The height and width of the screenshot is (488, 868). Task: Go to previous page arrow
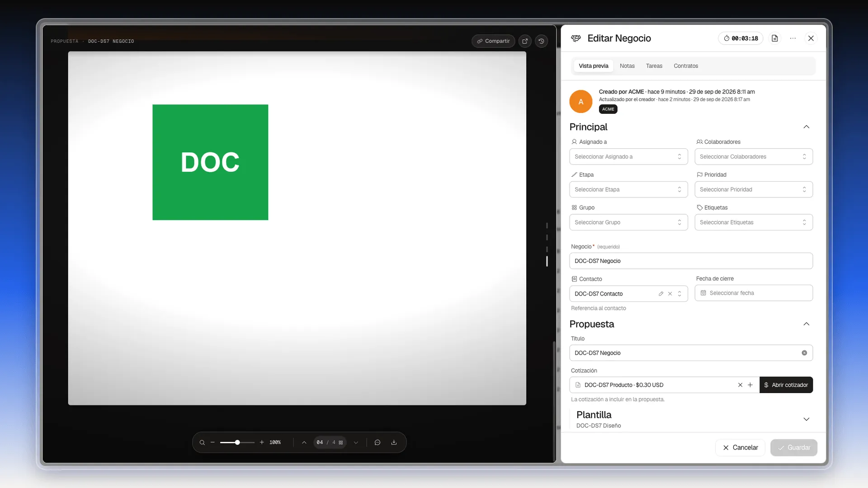click(304, 442)
